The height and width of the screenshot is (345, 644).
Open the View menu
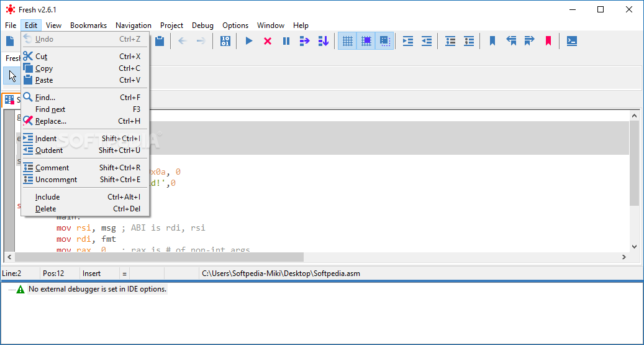[x=54, y=25]
